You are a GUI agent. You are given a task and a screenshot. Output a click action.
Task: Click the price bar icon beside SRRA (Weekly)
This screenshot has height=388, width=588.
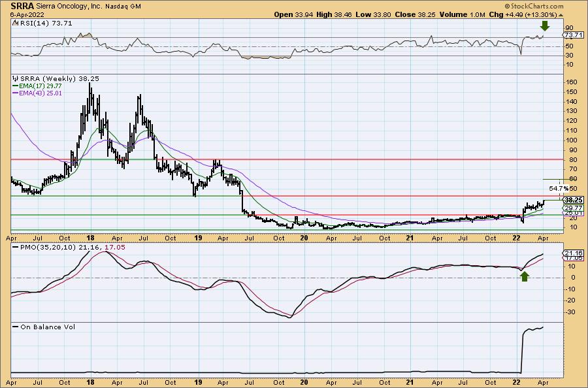click(x=16, y=79)
